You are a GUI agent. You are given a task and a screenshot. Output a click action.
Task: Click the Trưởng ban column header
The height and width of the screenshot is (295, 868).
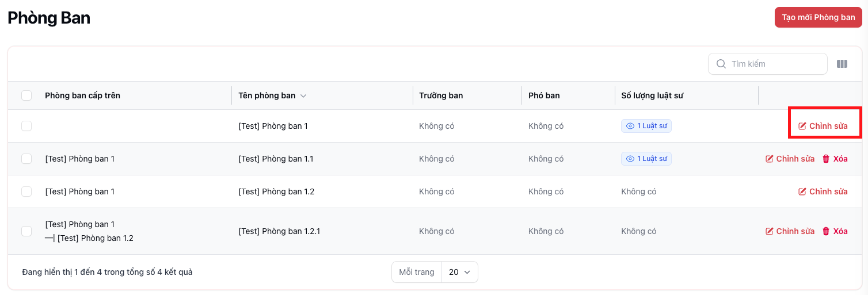(x=441, y=95)
